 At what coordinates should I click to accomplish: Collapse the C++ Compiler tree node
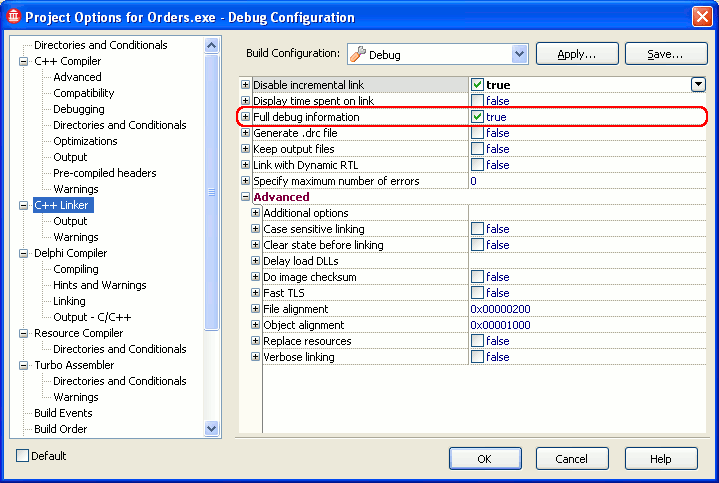point(24,61)
